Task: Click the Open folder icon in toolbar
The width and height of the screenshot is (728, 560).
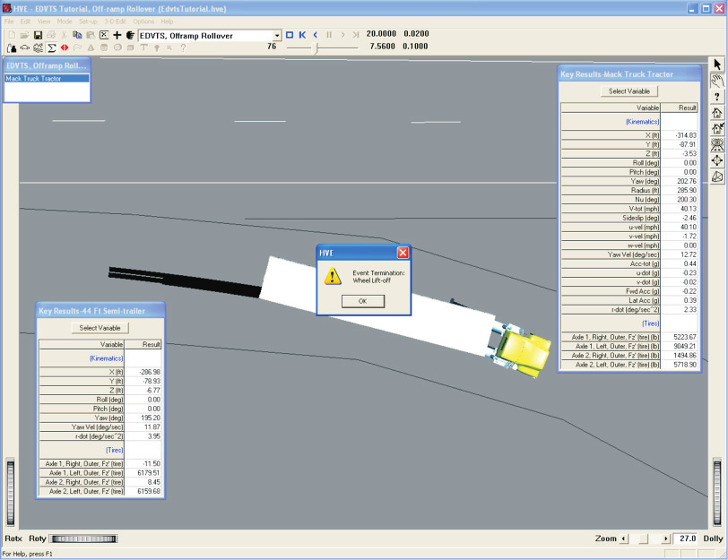Action: point(24,35)
